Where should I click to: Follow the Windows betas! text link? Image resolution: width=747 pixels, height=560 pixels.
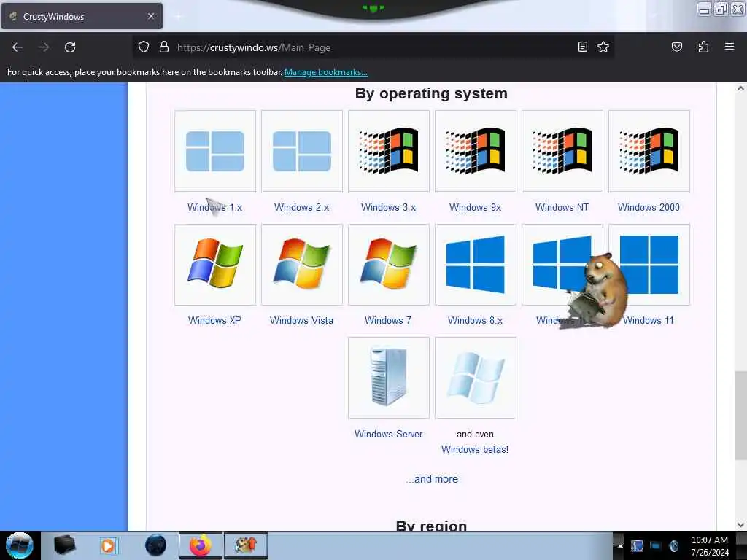[x=475, y=449]
